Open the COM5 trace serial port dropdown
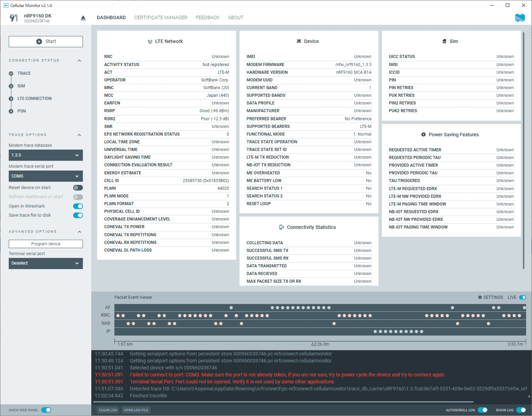The height and width of the screenshot is (416, 532). point(46,176)
